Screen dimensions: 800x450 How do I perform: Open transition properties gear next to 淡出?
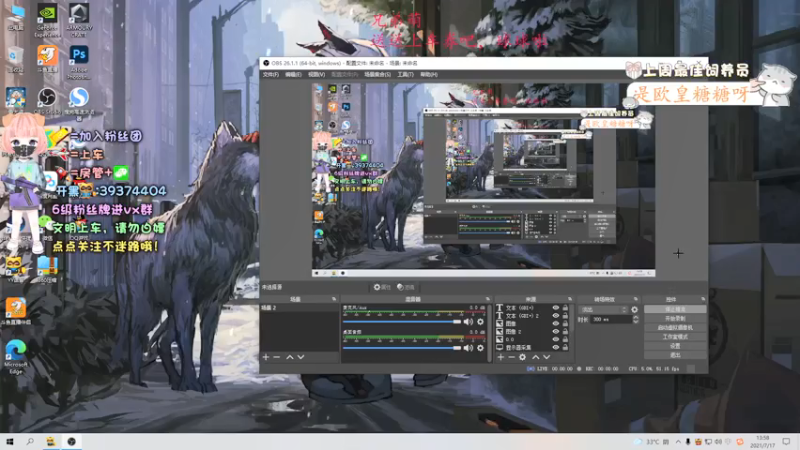[x=634, y=310]
